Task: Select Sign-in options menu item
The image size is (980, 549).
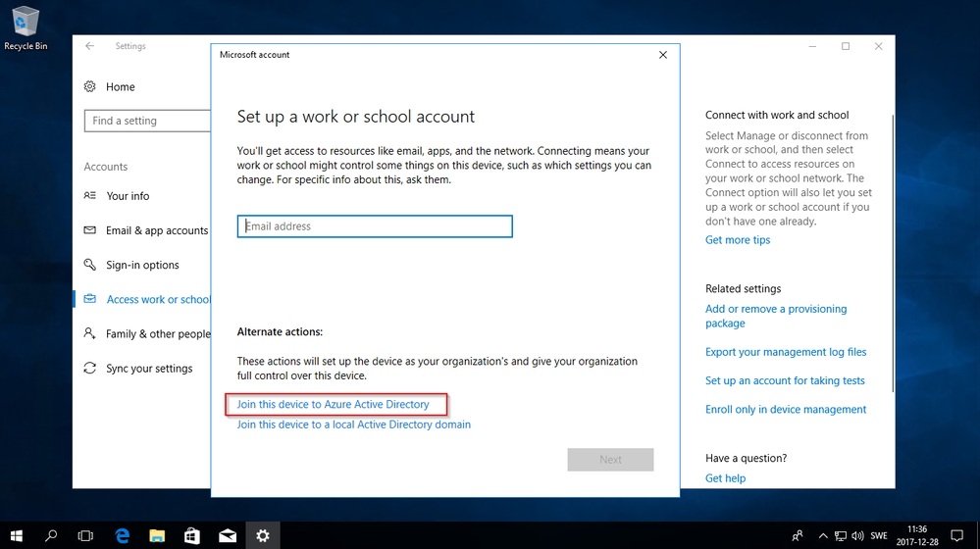Action: pos(142,265)
